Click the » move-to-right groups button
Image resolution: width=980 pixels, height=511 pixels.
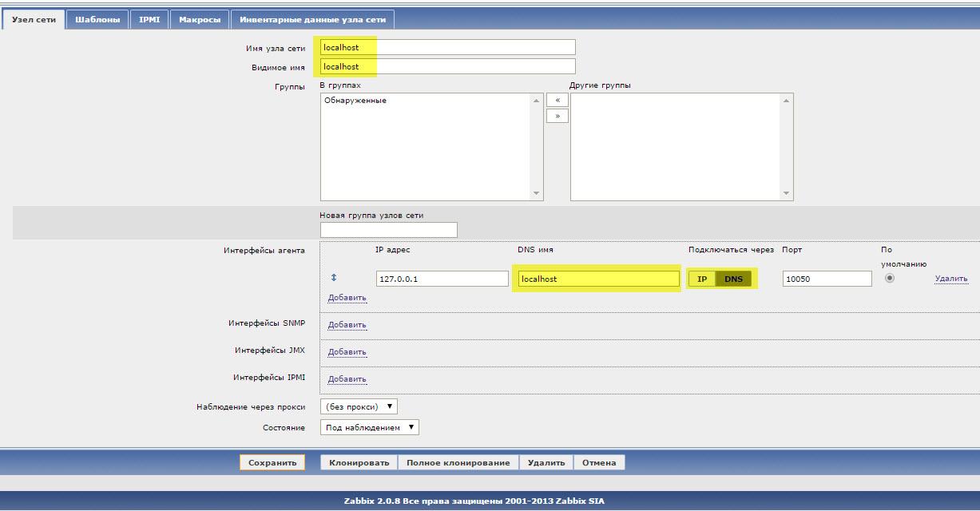pos(557,116)
